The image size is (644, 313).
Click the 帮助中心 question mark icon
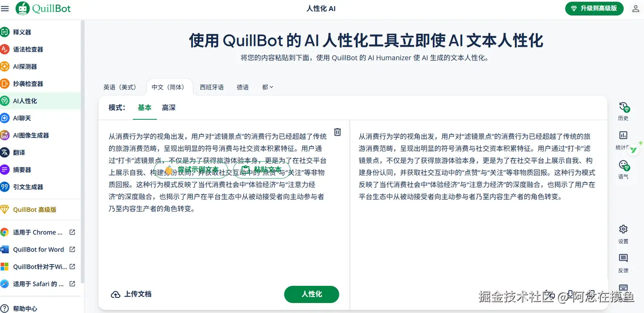click(x=5, y=308)
